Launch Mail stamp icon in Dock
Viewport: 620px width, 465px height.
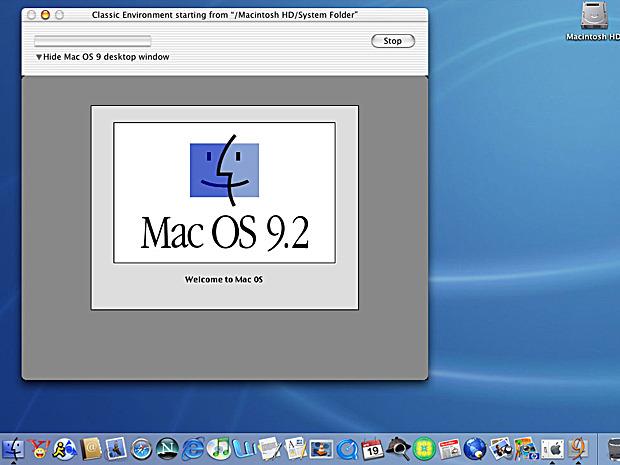[x=115, y=449]
